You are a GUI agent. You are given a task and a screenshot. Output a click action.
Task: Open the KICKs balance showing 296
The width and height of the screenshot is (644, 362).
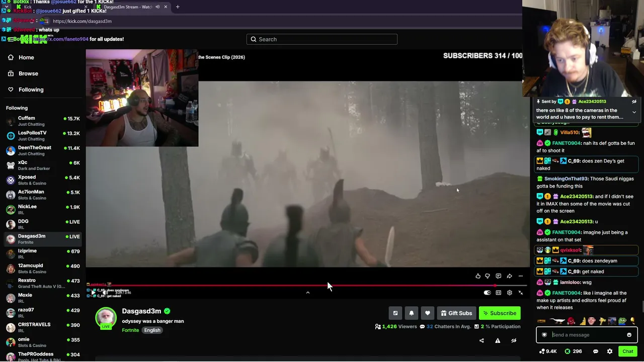coord(574,351)
